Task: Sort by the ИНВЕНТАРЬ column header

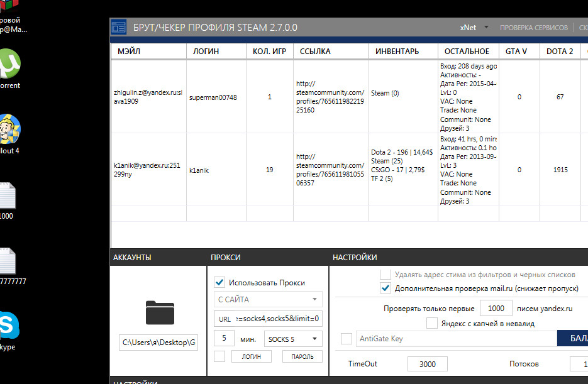Action: click(x=403, y=52)
